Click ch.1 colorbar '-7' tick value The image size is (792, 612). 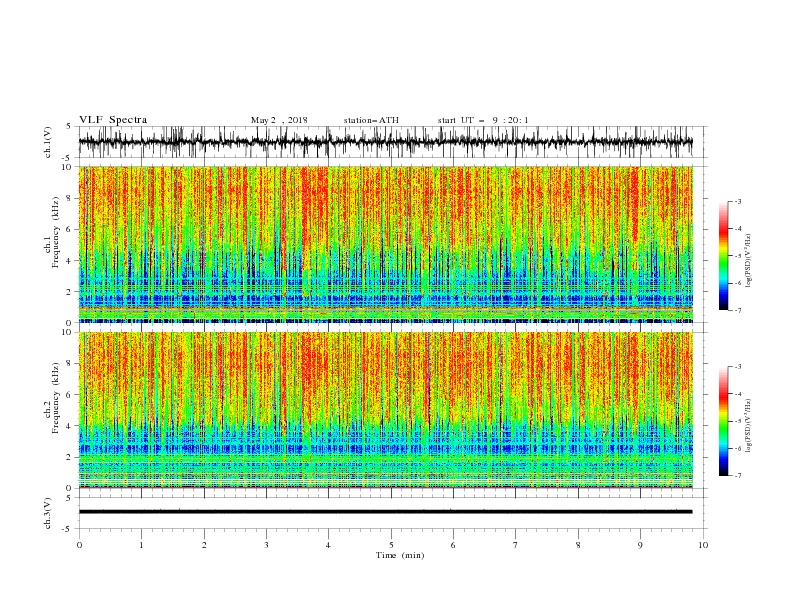point(738,310)
